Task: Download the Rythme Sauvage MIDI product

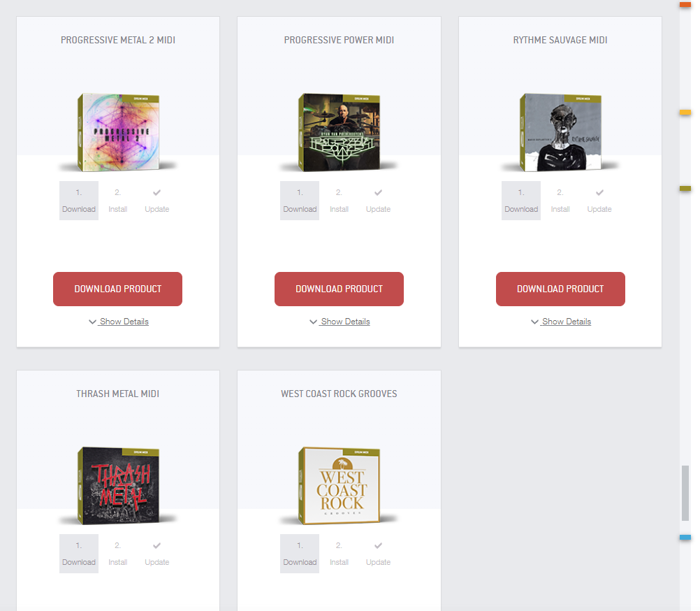Action: [560, 289]
